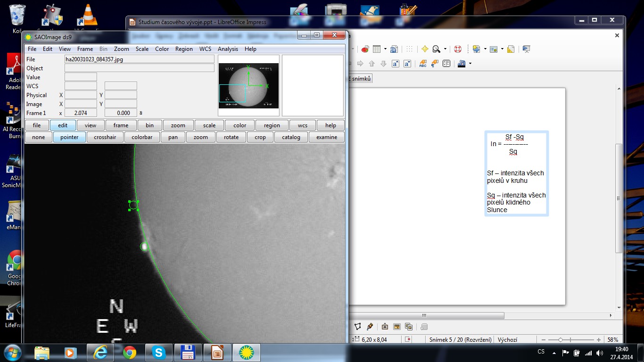Open the File menu in SAOImage ds9

32,49
